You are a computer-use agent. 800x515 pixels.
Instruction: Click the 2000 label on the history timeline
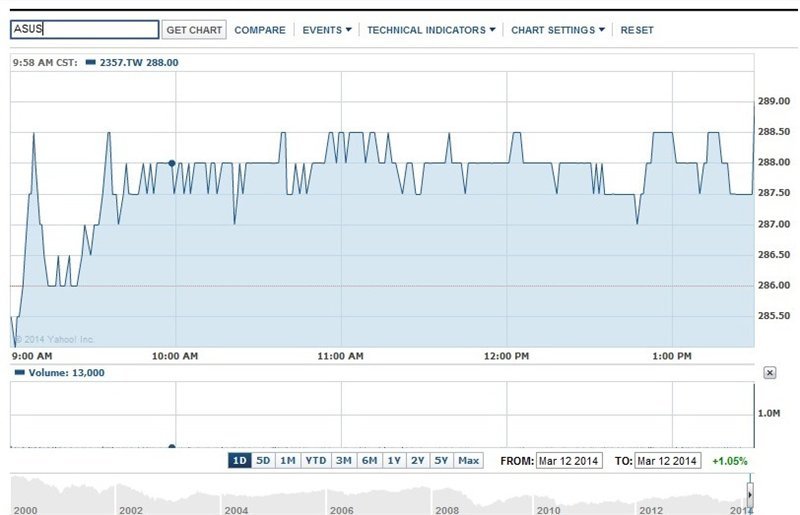point(26,510)
